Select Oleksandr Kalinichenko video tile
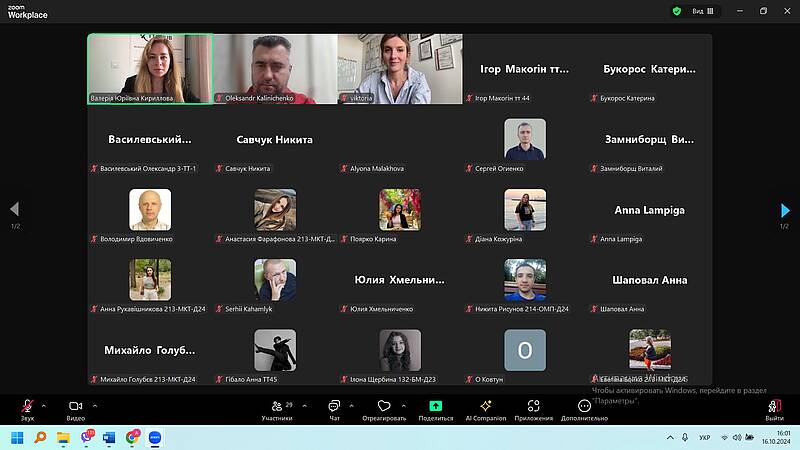Screen dimensions: 800x450 click(275, 69)
